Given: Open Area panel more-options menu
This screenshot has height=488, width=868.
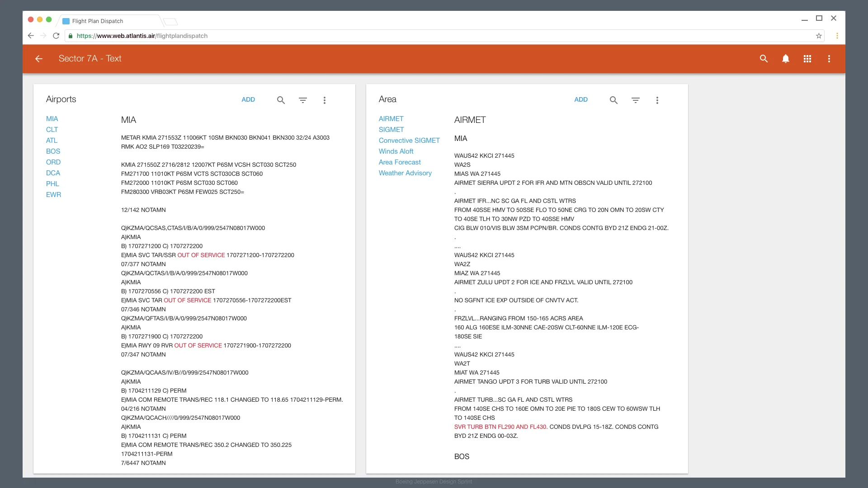Looking at the screenshot, I should click(x=657, y=100).
